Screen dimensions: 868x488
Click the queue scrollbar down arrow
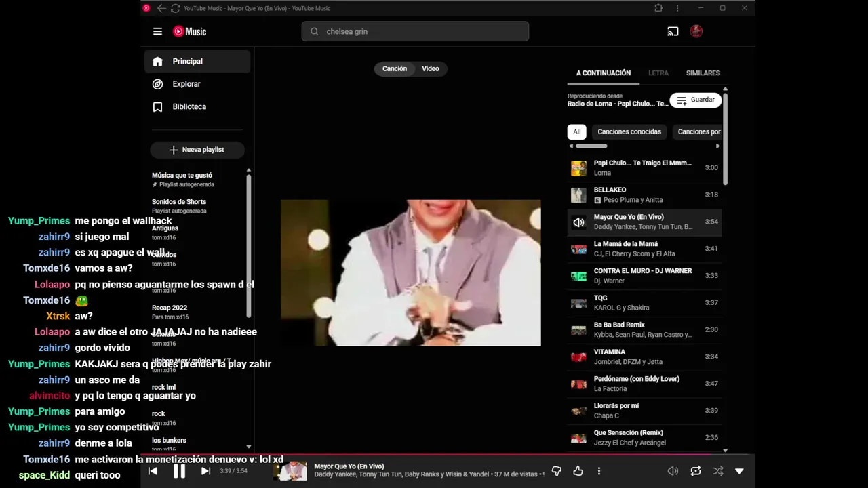725,450
